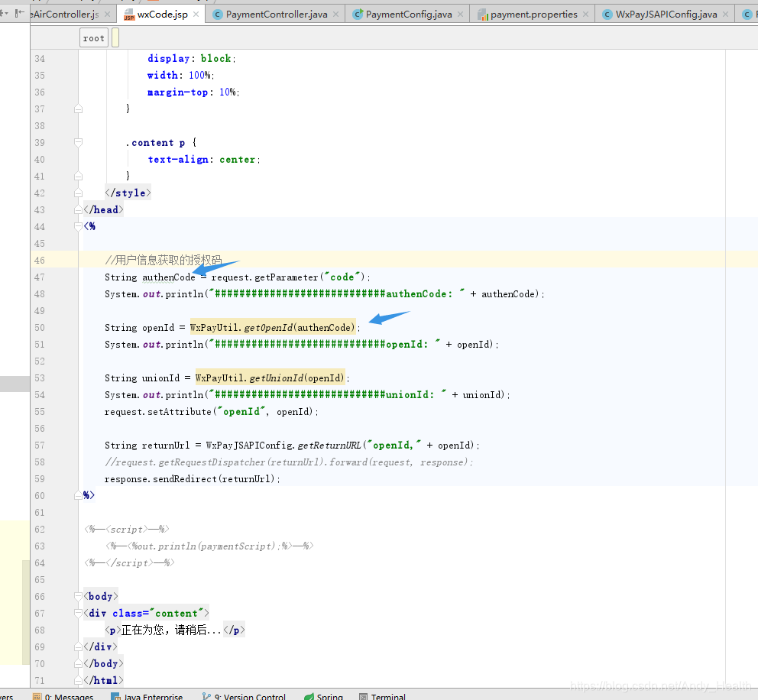Click the getReturnURL method on line 57
This screenshot has width=758, height=700.
click(329, 446)
